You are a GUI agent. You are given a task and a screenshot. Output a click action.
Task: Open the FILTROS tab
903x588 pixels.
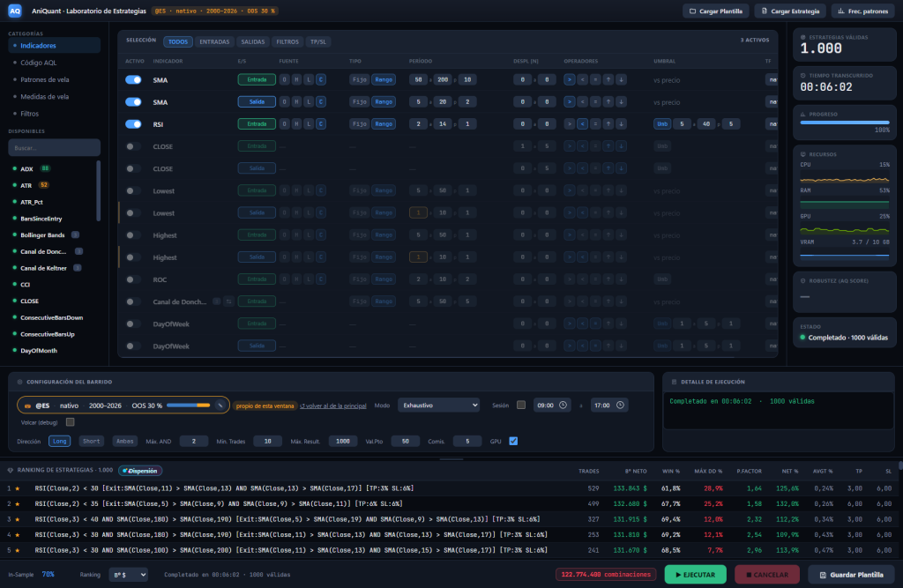[287, 41]
